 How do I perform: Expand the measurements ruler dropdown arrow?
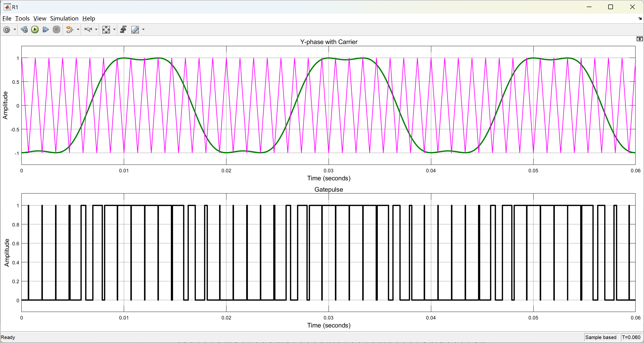(x=143, y=29)
